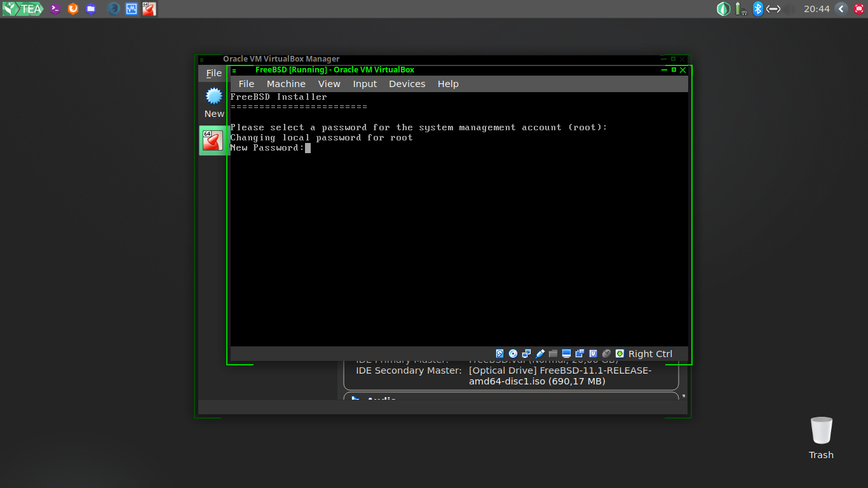Viewport: 868px width, 488px height.
Task: Open the Input menu
Action: coord(365,83)
